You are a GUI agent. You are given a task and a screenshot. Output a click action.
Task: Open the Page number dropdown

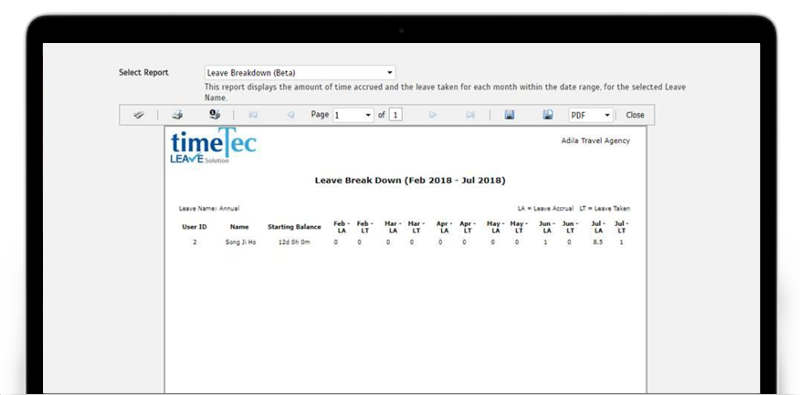point(353,115)
